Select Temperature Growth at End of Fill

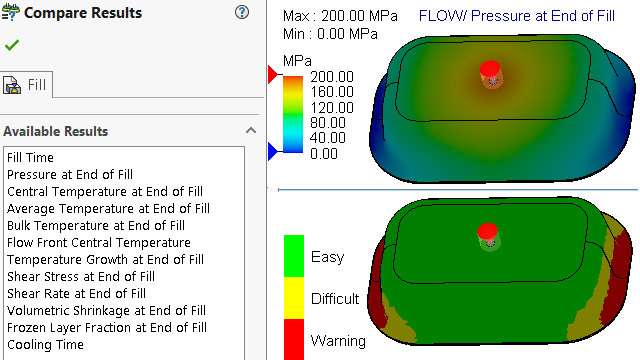(x=105, y=260)
